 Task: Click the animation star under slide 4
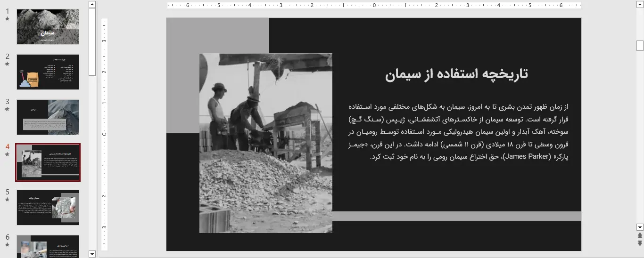tap(7, 154)
